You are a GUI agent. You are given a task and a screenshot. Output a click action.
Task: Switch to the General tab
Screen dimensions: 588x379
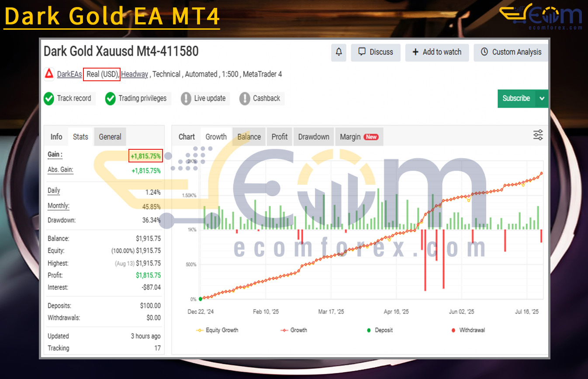coord(110,137)
